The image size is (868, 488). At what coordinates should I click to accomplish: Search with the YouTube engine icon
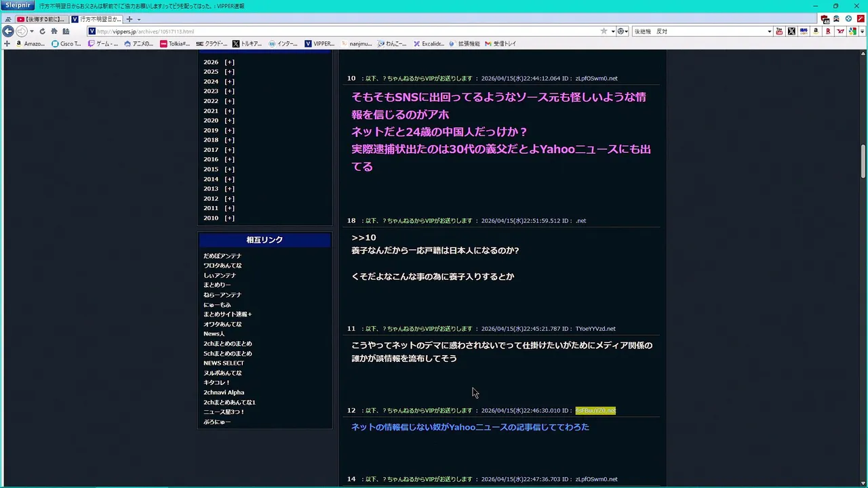click(x=779, y=31)
